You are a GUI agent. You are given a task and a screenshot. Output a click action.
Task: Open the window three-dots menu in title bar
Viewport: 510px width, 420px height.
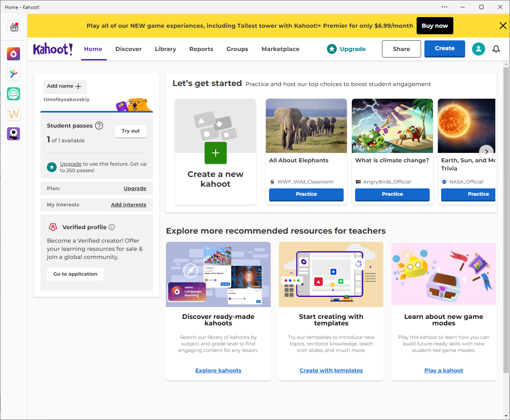pos(444,7)
